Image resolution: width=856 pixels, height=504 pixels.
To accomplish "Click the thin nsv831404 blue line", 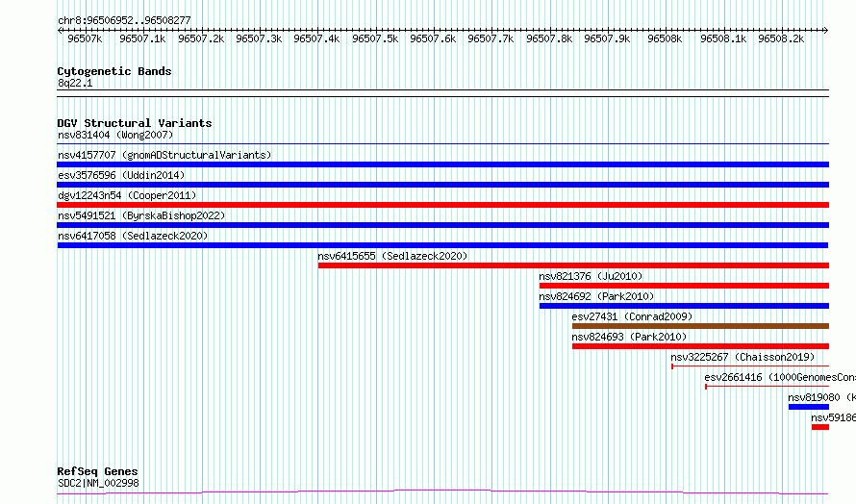I will pyautogui.click(x=442, y=144).
